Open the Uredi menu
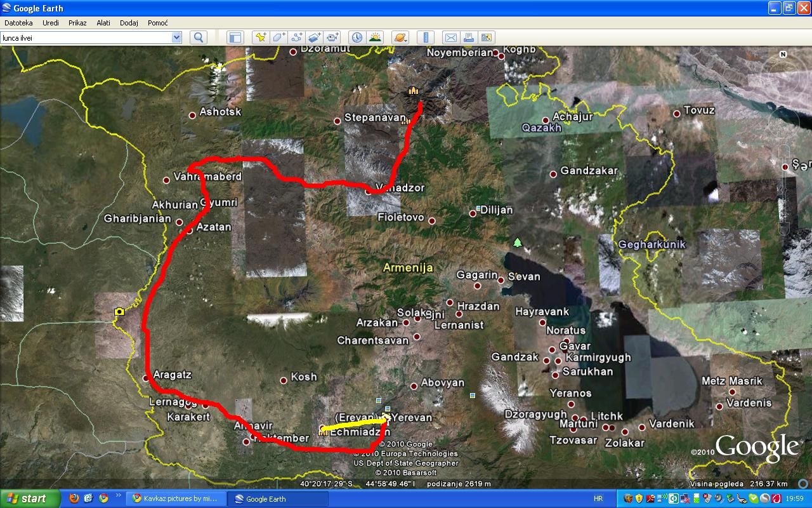The image size is (812, 508). coord(51,23)
